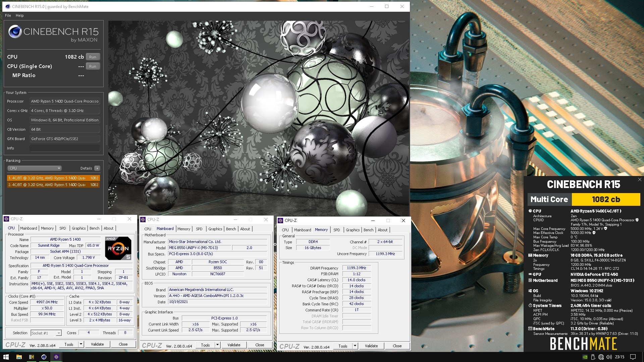Open BenchMate from the taskbar
This screenshot has height=362, width=644.
(x=32, y=357)
